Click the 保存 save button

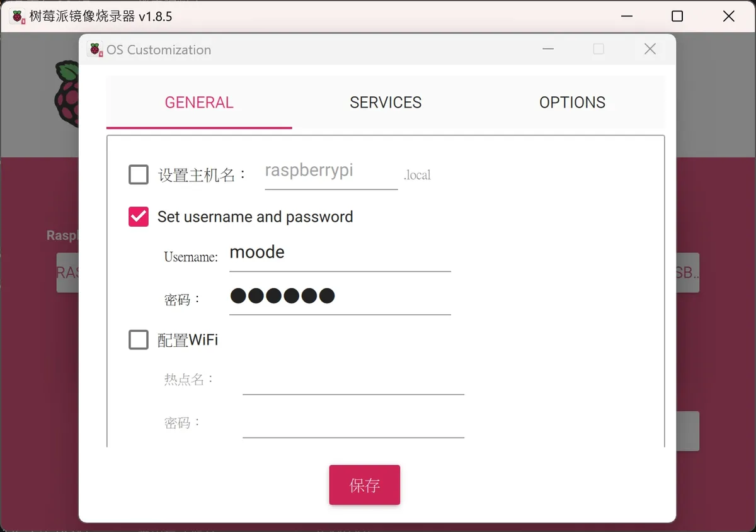tap(365, 485)
